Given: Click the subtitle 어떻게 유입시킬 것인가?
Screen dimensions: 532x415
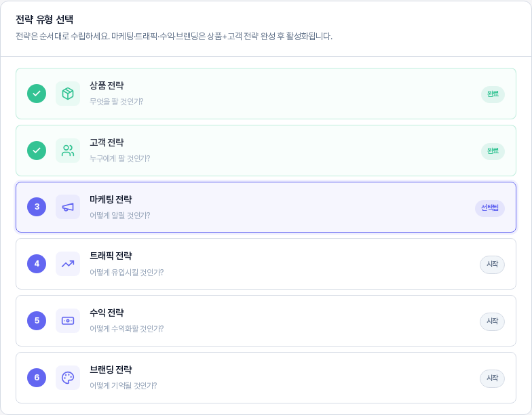Looking at the screenshot, I should 126,273.
